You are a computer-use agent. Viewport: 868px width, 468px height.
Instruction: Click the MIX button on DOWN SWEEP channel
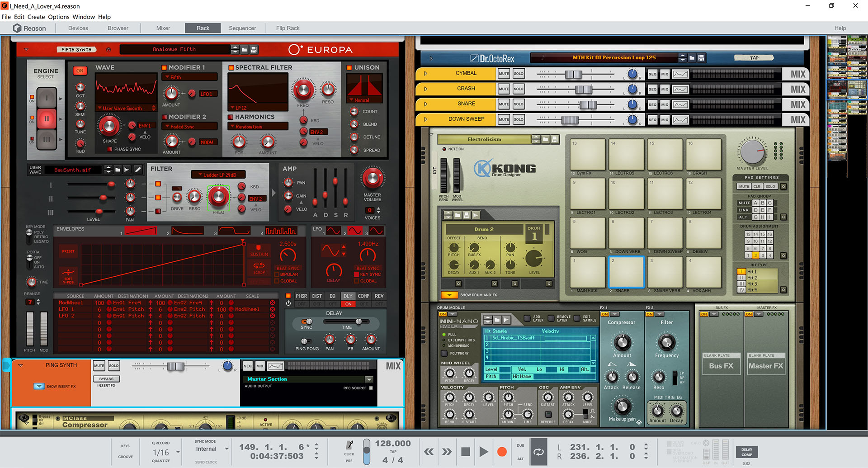pyautogui.click(x=665, y=120)
